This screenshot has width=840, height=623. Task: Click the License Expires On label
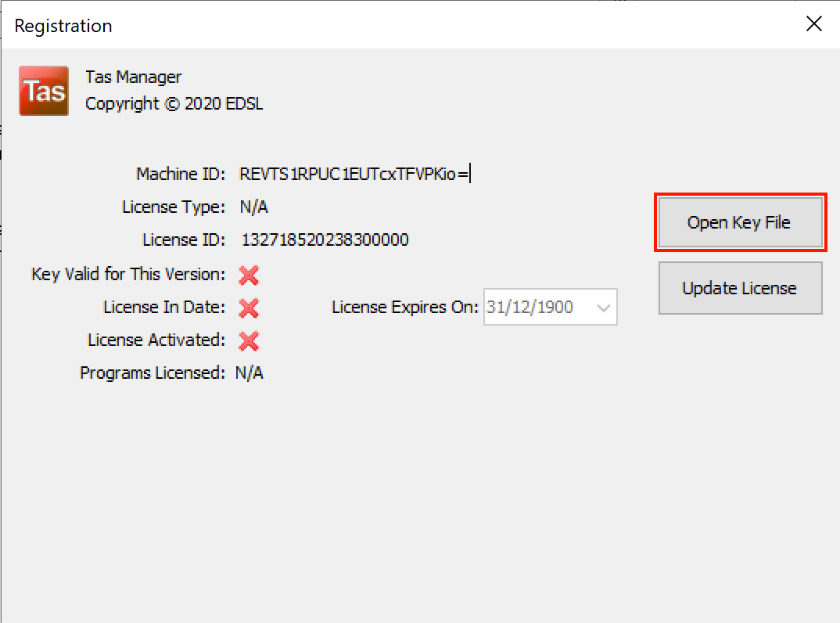coord(405,308)
